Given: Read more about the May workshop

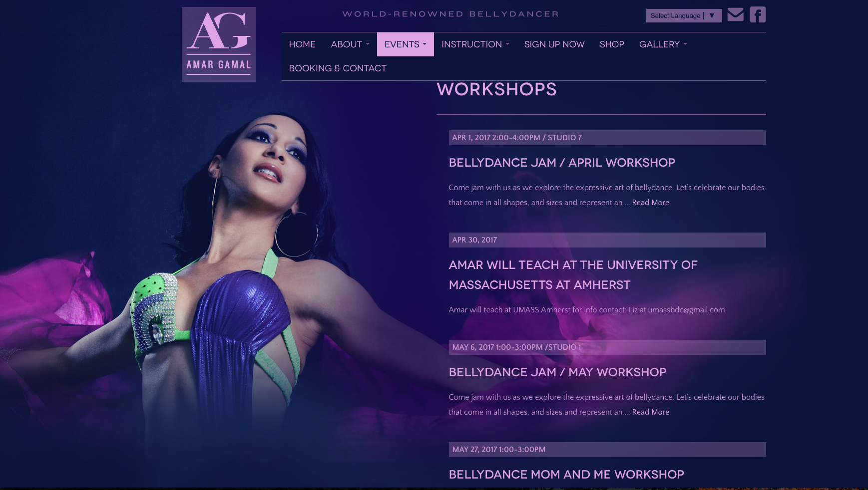Looking at the screenshot, I should pos(650,412).
